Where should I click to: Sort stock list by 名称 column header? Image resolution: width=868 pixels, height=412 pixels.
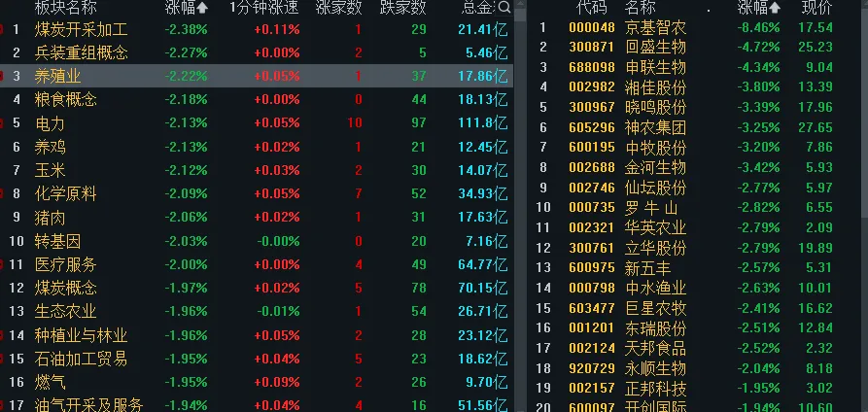(x=640, y=8)
